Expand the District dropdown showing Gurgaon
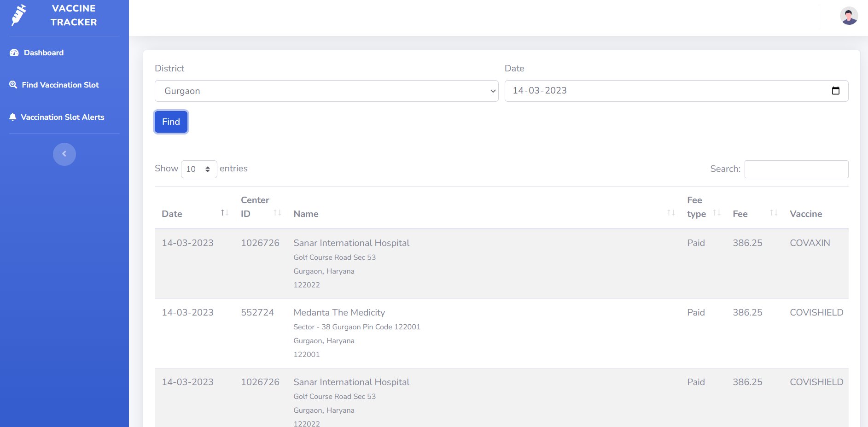Screen dimensions: 868x427 tap(326, 91)
